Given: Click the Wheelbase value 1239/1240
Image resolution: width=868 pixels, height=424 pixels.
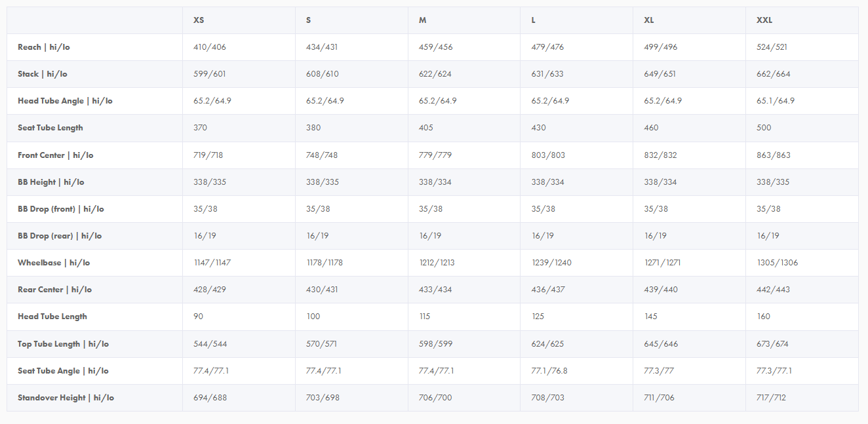Looking at the screenshot, I should click(551, 263).
